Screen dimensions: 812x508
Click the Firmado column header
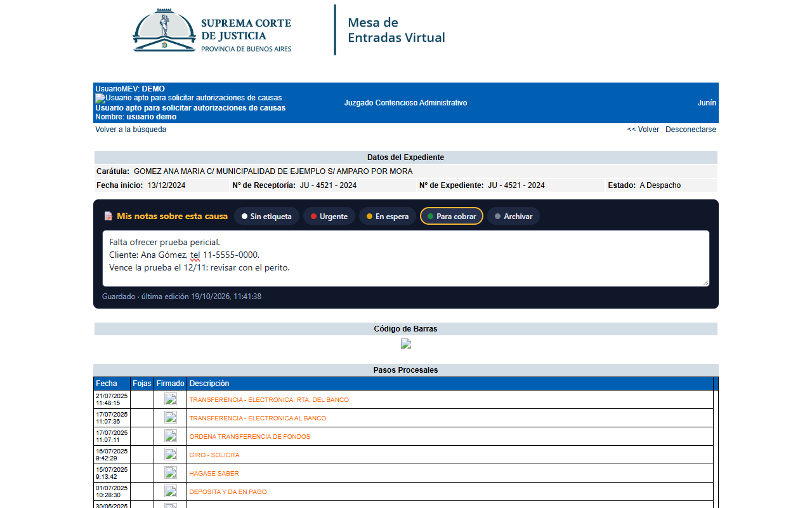[x=171, y=384]
